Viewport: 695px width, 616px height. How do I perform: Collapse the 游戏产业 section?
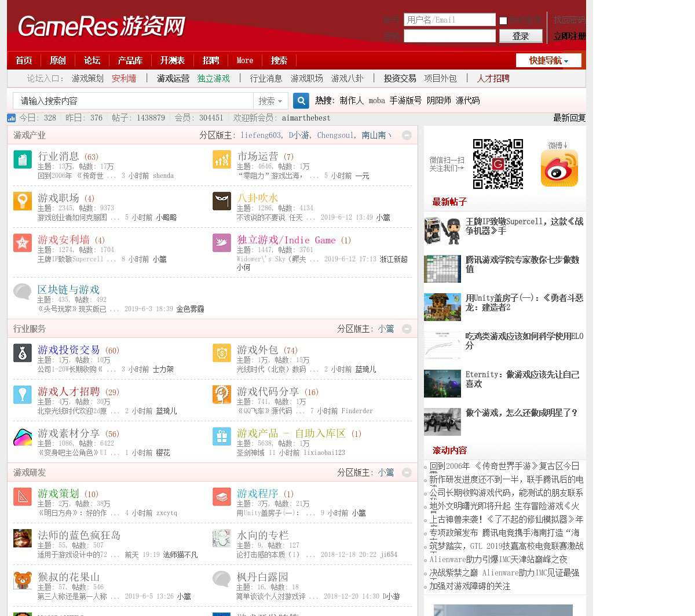407,135
